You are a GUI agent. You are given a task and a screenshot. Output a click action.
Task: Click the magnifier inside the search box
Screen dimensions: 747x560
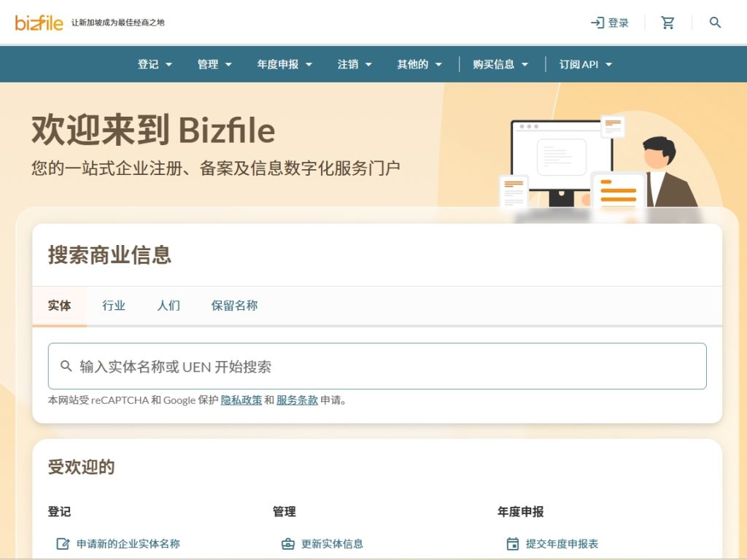click(x=66, y=365)
